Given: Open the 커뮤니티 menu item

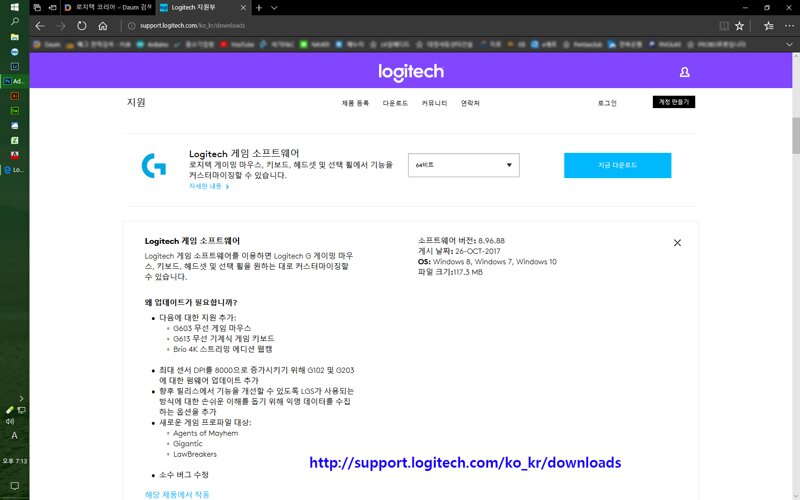Looking at the screenshot, I should (434, 103).
